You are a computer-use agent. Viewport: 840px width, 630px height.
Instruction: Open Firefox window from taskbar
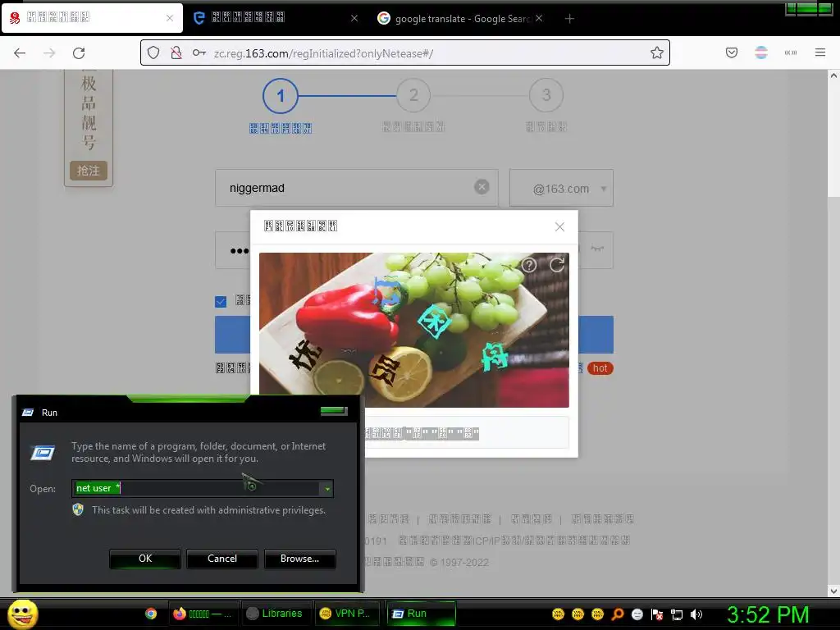tap(203, 614)
